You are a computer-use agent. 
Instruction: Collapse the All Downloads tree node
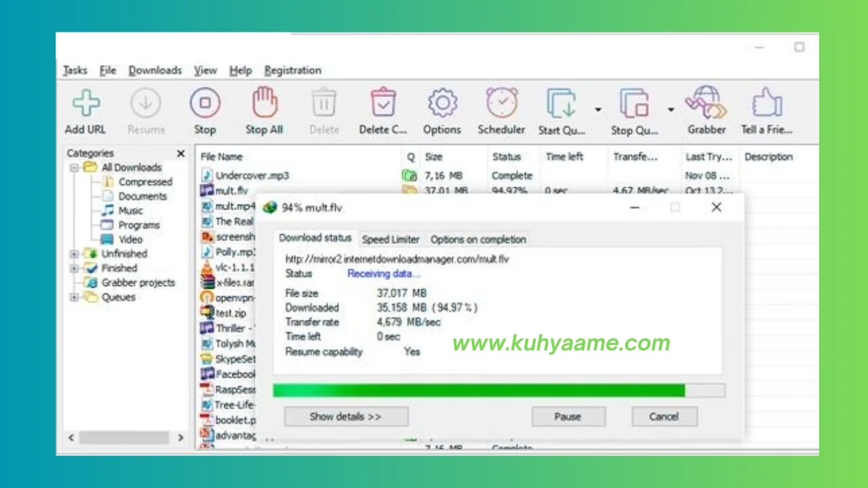click(x=75, y=167)
